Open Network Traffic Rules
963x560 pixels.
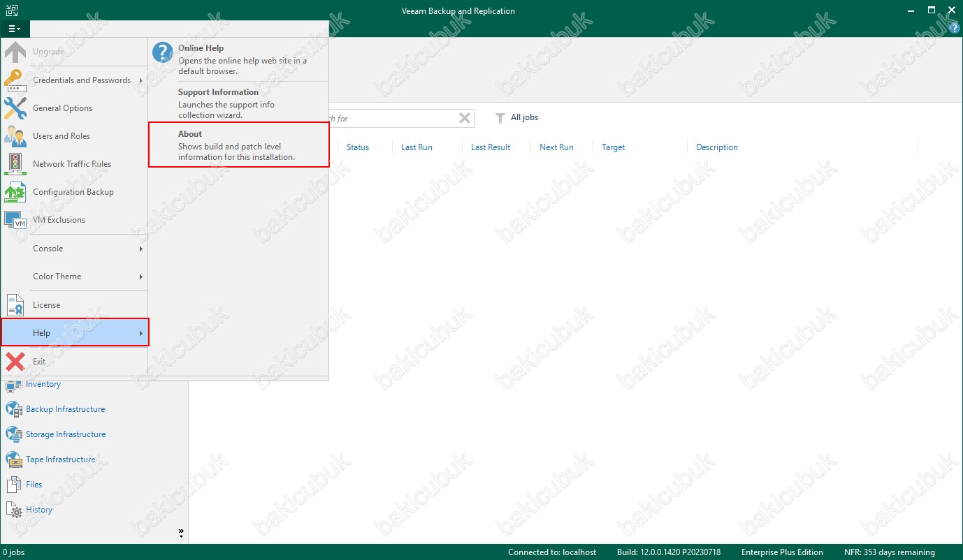click(75, 164)
